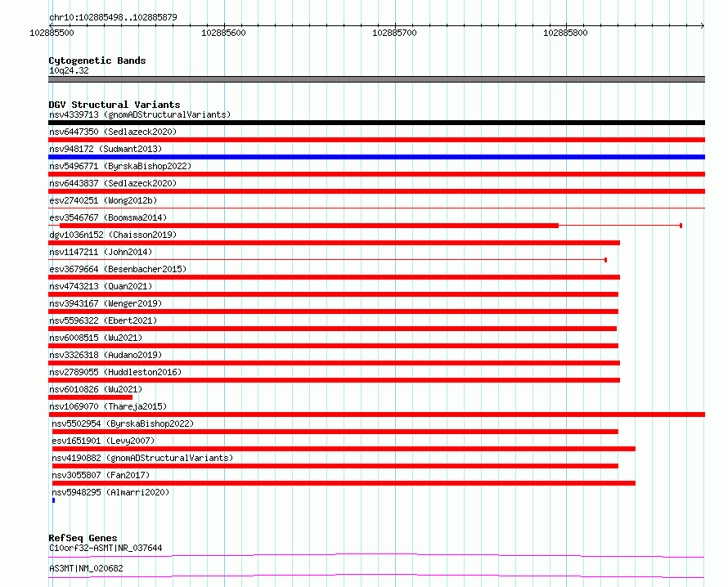728x587 pixels.
Task: Open dgv1036n152 (Chaisson2019) label
Action: coord(113,235)
